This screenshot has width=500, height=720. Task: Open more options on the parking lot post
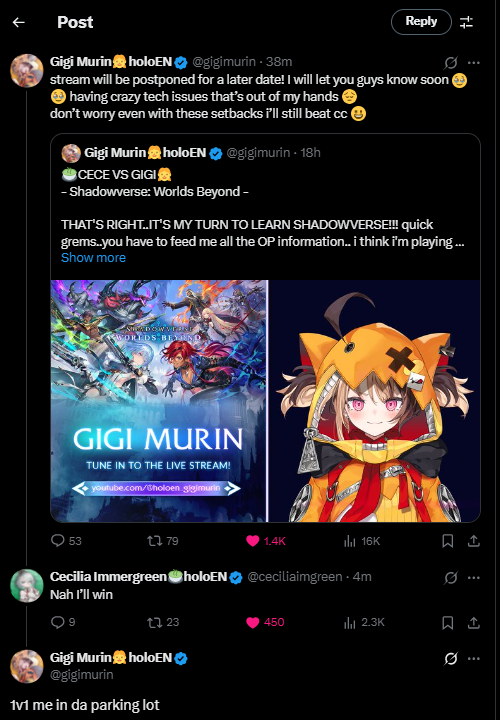tap(473, 658)
